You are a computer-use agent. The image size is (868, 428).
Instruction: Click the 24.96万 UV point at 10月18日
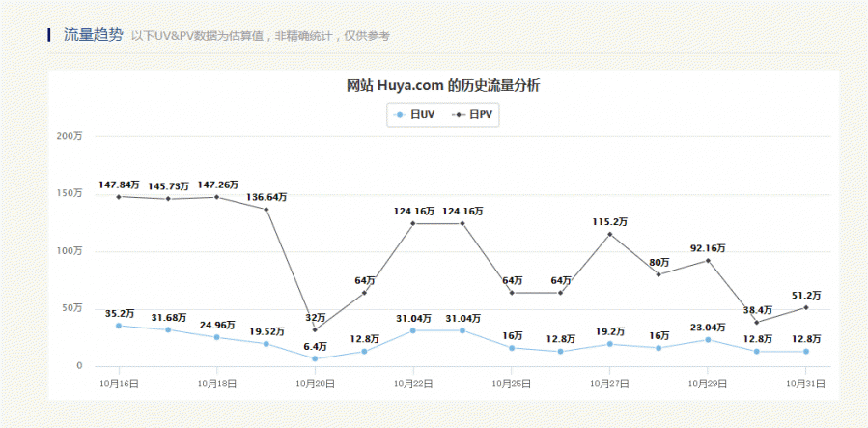pos(217,337)
